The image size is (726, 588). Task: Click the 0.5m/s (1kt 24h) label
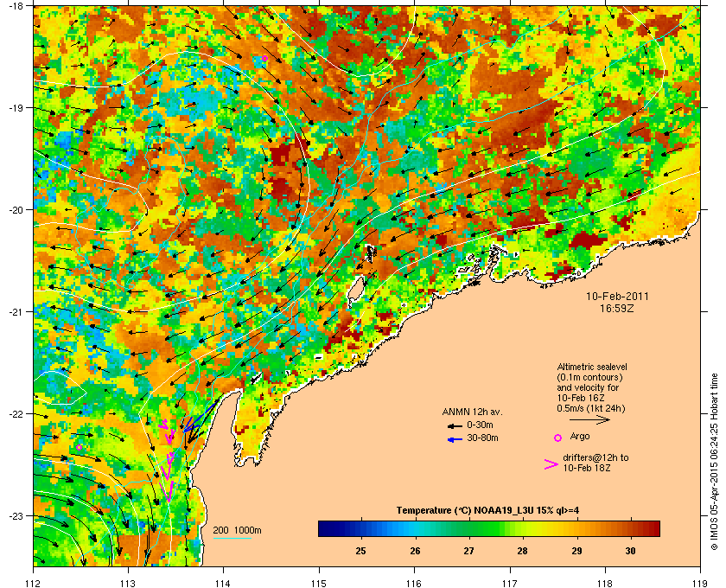591,408
